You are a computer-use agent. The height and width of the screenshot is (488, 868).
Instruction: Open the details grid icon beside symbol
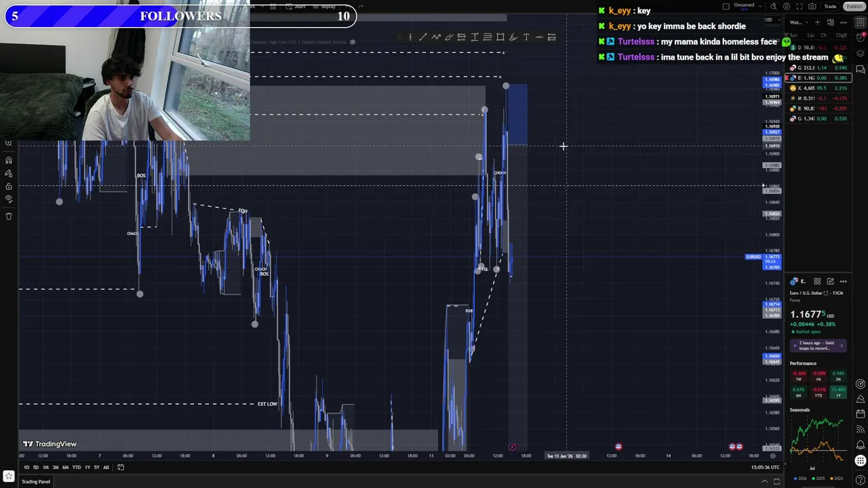click(x=817, y=281)
